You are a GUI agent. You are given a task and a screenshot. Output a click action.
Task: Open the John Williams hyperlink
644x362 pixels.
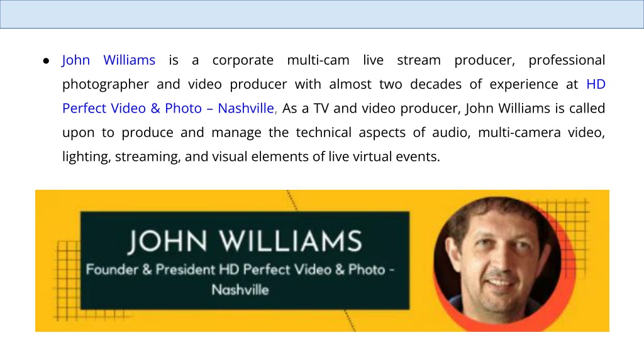click(108, 60)
